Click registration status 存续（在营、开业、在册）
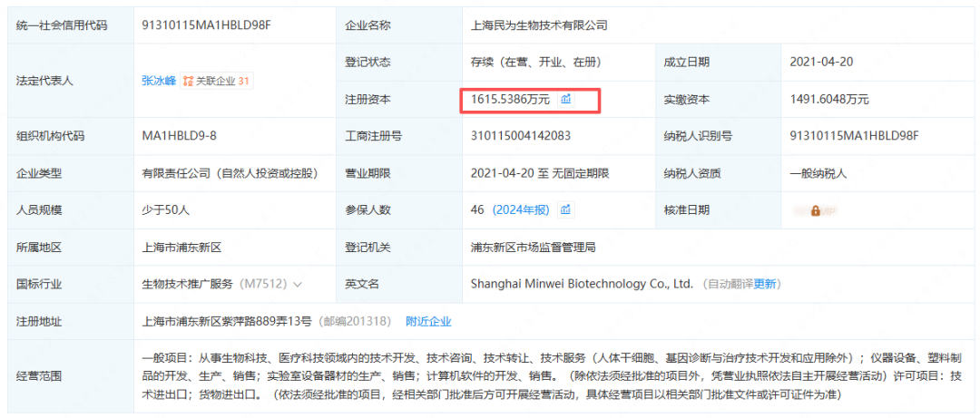980x418 pixels. click(x=535, y=62)
